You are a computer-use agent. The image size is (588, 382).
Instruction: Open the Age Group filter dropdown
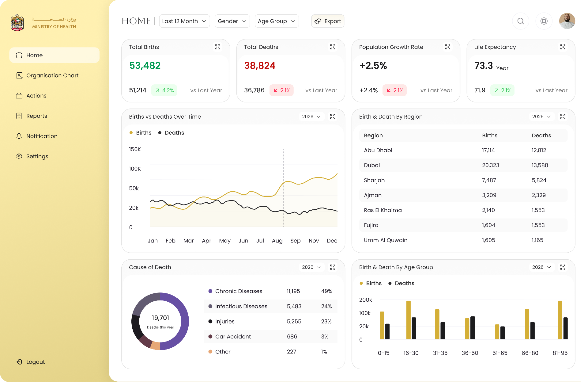(277, 21)
